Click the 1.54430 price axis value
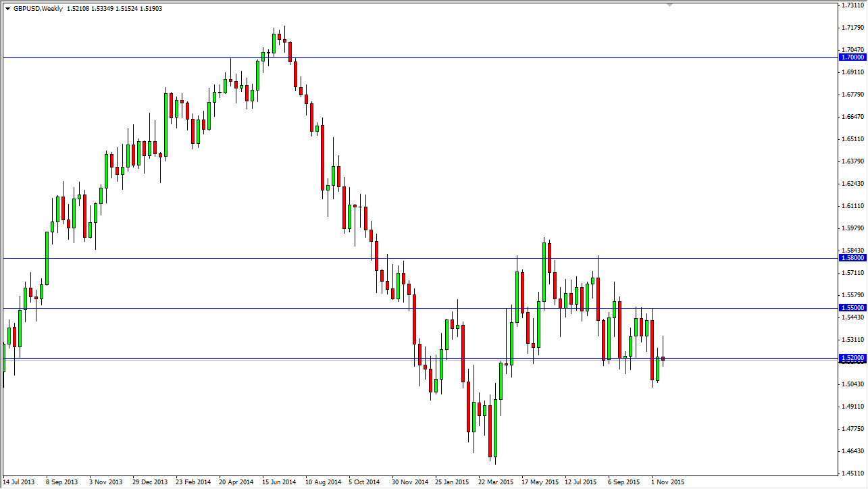868x489 pixels. click(x=853, y=317)
